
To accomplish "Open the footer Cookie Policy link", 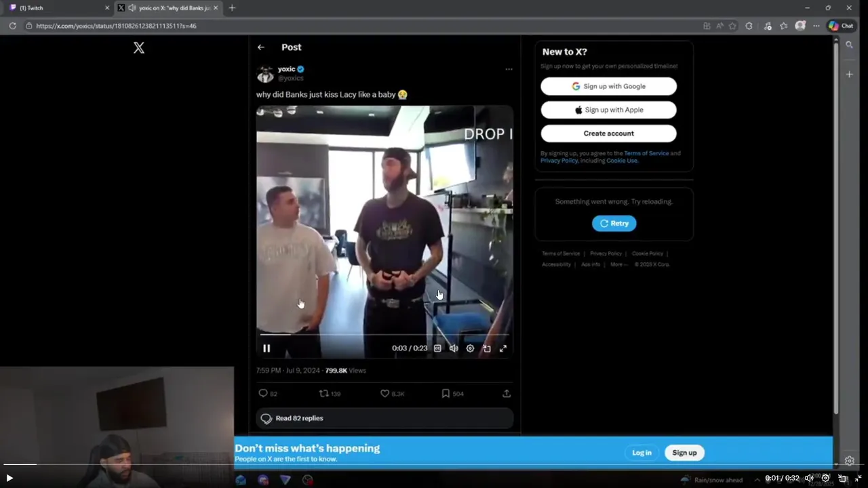I will [x=648, y=253].
